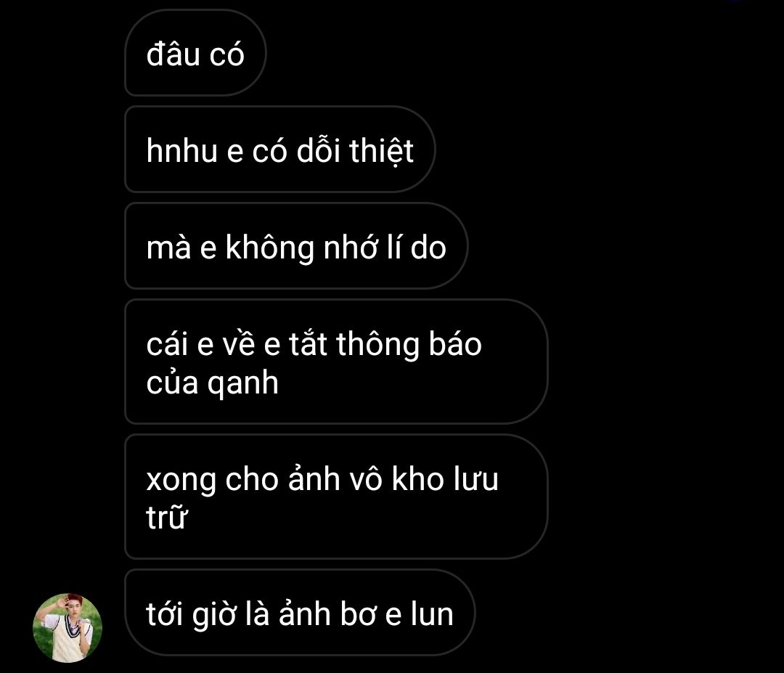The image size is (784, 673).
Task: Tap the "tới giờ là ảnh bơ e lun" message
Action: [300, 613]
